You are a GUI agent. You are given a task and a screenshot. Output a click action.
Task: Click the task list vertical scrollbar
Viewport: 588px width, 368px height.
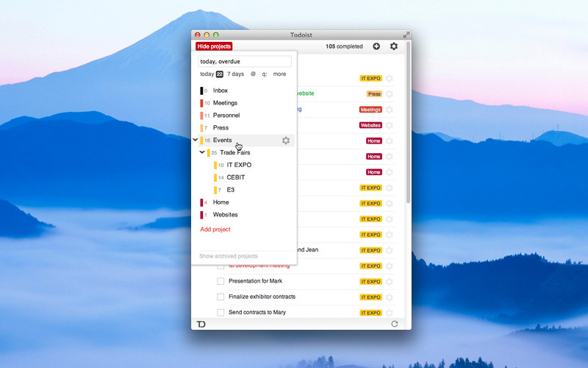point(408,124)
